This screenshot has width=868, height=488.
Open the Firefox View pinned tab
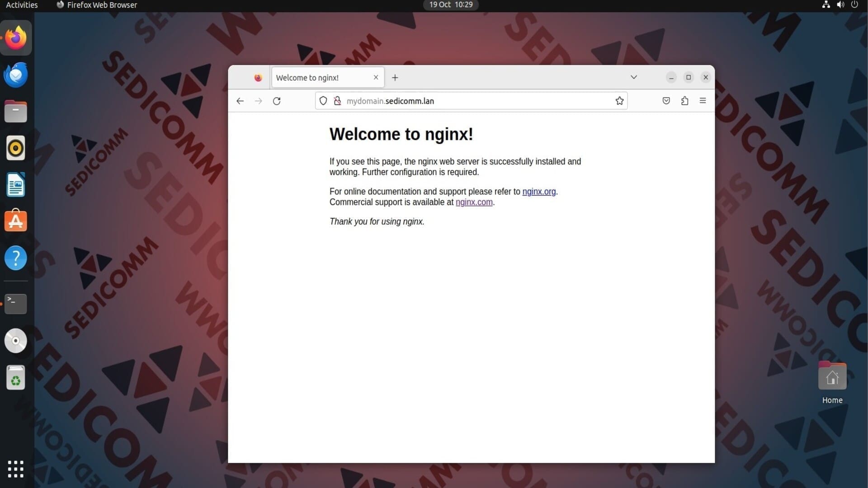[x=258, y=78]
